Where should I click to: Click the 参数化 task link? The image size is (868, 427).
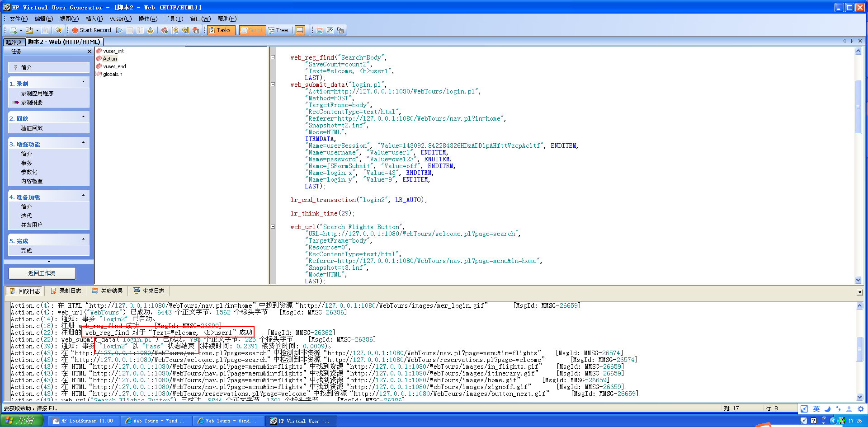[x=29, y=172]
